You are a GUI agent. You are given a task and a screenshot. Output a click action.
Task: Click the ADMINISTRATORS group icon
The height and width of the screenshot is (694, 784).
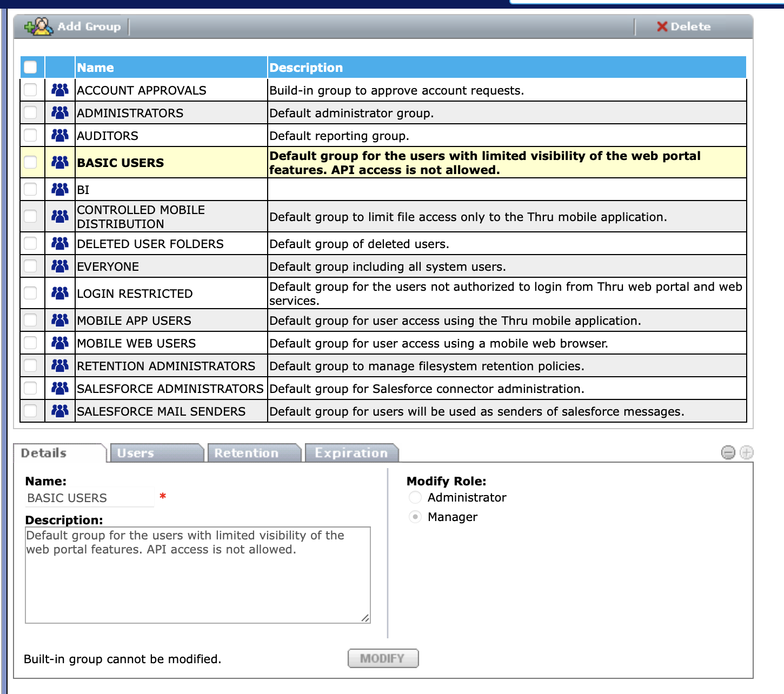click(x=60, y=112)
